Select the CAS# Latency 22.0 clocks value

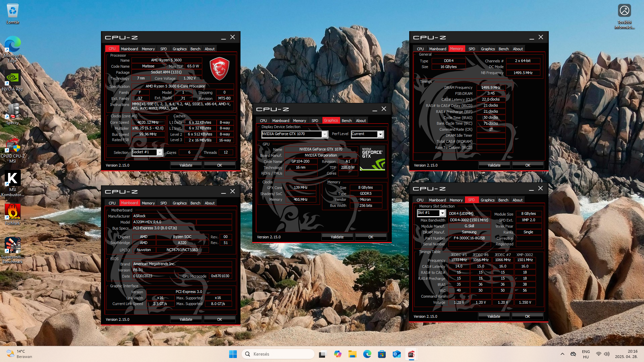[x=491, y=100]
